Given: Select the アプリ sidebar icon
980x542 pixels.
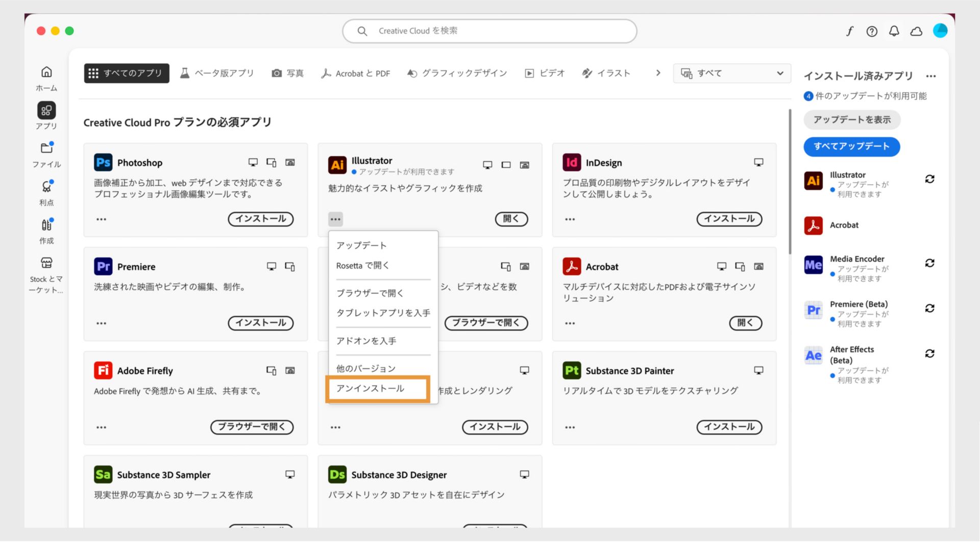Looking at the screenshot, I should 46,110.
